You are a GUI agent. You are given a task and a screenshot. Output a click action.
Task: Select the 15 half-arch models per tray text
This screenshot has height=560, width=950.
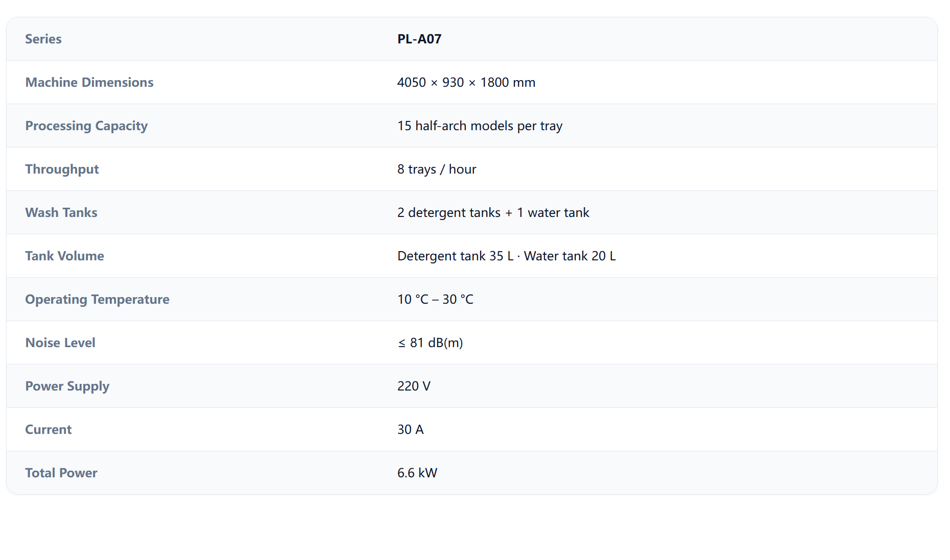click(480, 126)
